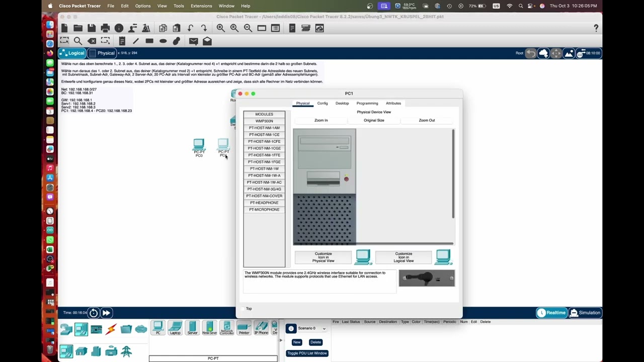Add a complex PDU with the open envelope
The width and height of the screenshot is (644, 362).
207,41
